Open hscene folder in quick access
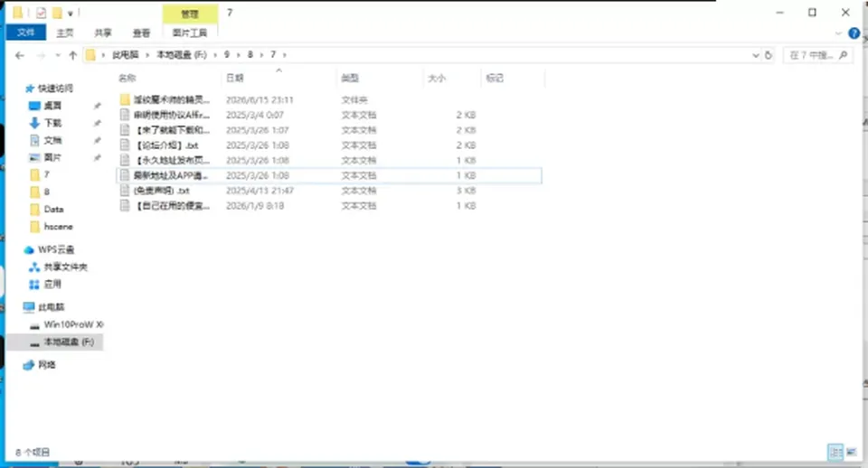This screenshot has height=468, width=868. (x=58, y=227)
